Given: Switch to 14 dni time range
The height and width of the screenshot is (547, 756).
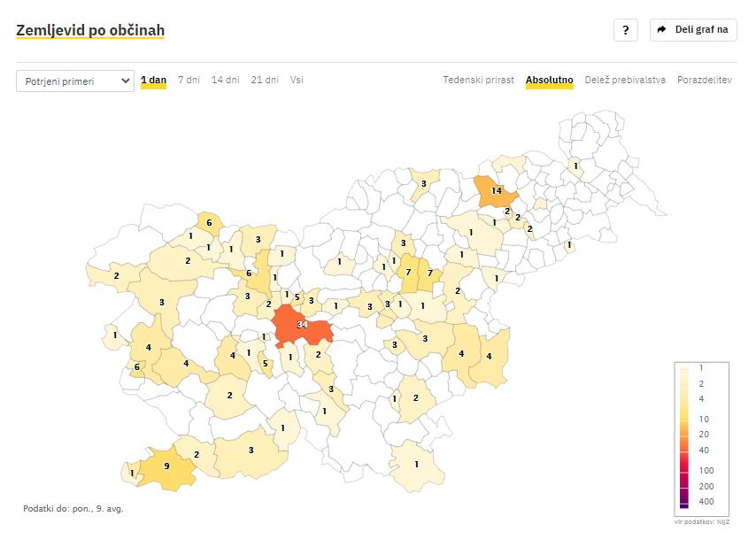Looking at the screenshot, I should click(x=225, y=80).
